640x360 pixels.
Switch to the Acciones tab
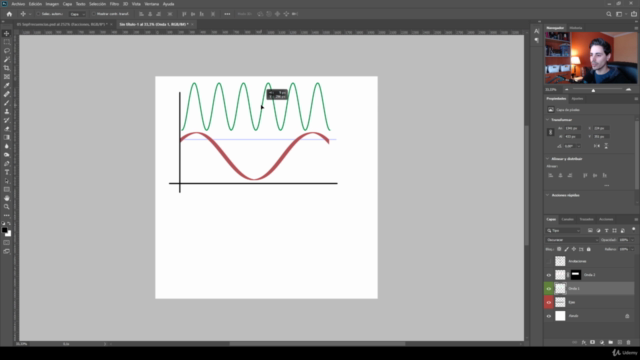(x=606, y=219)
